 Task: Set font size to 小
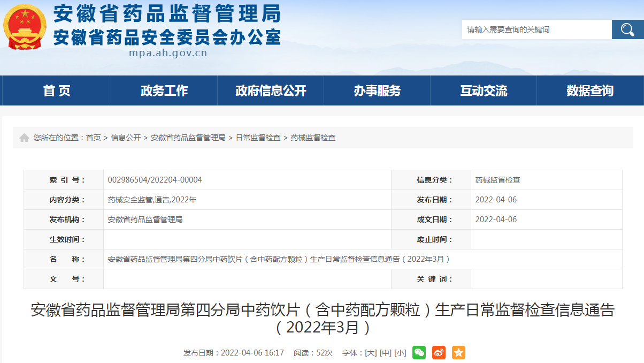[400, 353]
